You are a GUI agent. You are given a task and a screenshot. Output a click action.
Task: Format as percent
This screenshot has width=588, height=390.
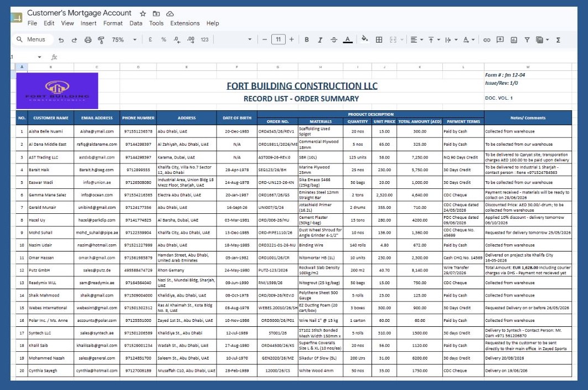163,39
